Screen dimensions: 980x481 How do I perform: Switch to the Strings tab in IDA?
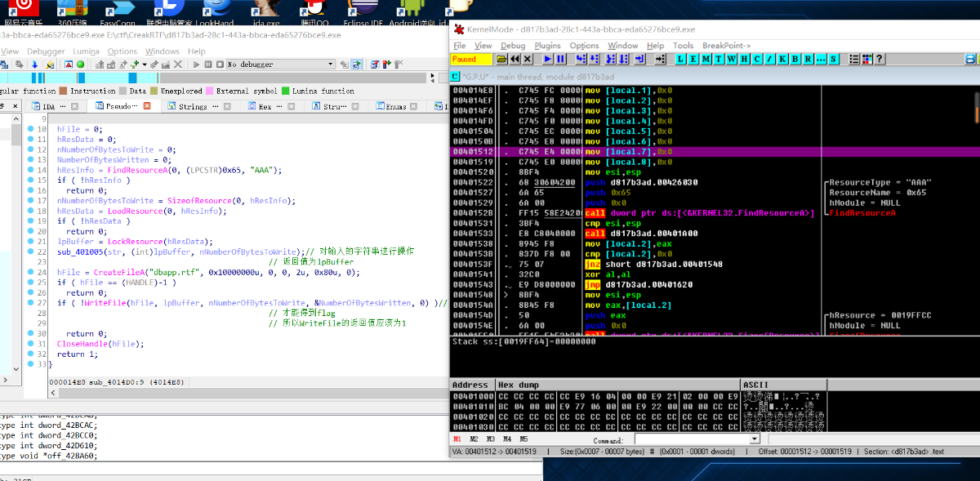pos(193,106)
